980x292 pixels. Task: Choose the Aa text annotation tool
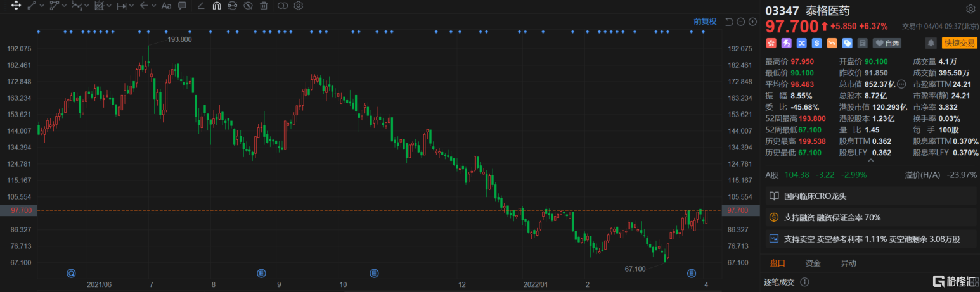(x=166, y=6)
